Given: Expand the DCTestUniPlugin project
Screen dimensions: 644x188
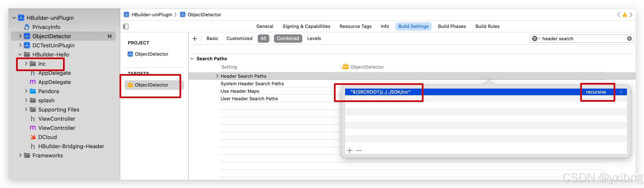Looking at the screenshot, I should 20,45.
